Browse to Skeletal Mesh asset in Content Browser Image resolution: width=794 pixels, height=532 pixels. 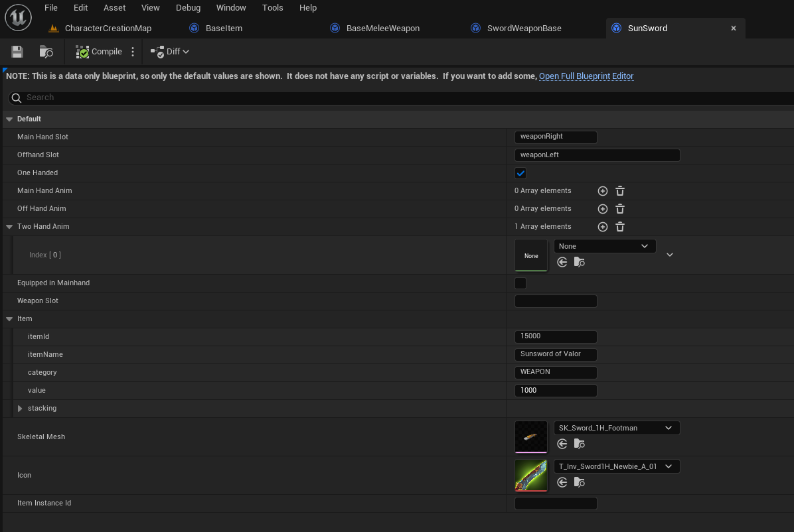(x=580, y=444)
